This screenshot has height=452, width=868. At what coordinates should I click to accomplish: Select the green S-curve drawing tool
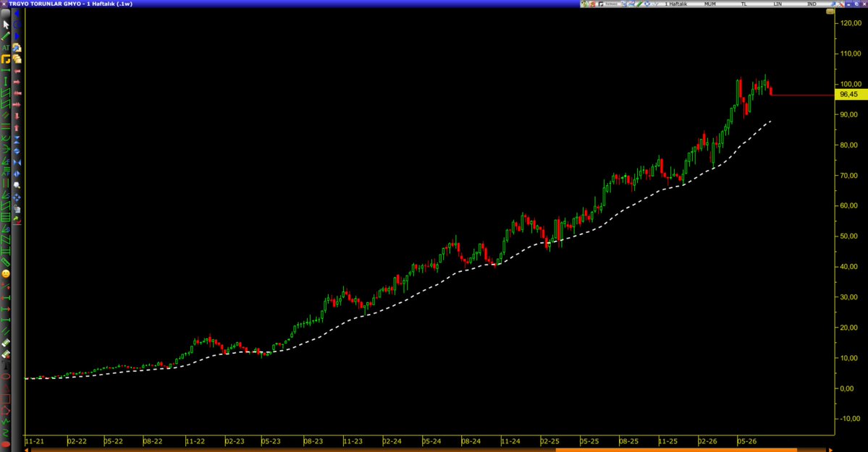tap(6, 432)
